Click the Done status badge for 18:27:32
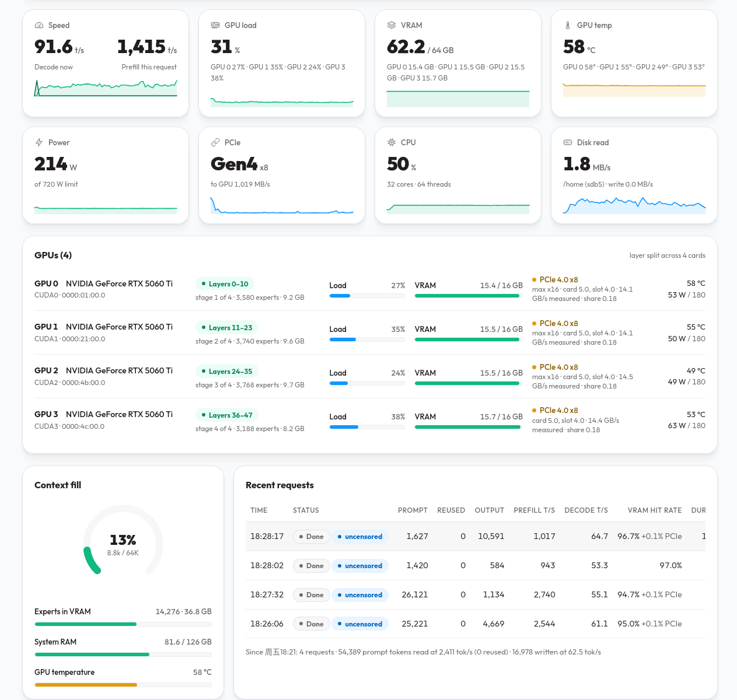The height and width of the screenshot is (700, 737). point(312,595)
